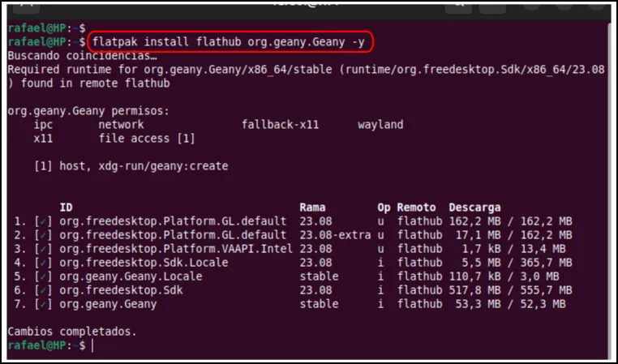The height and width of the screenshot is (364, 618).
Task: Click the 'Op' column header
Action: [x=384, y=208]
